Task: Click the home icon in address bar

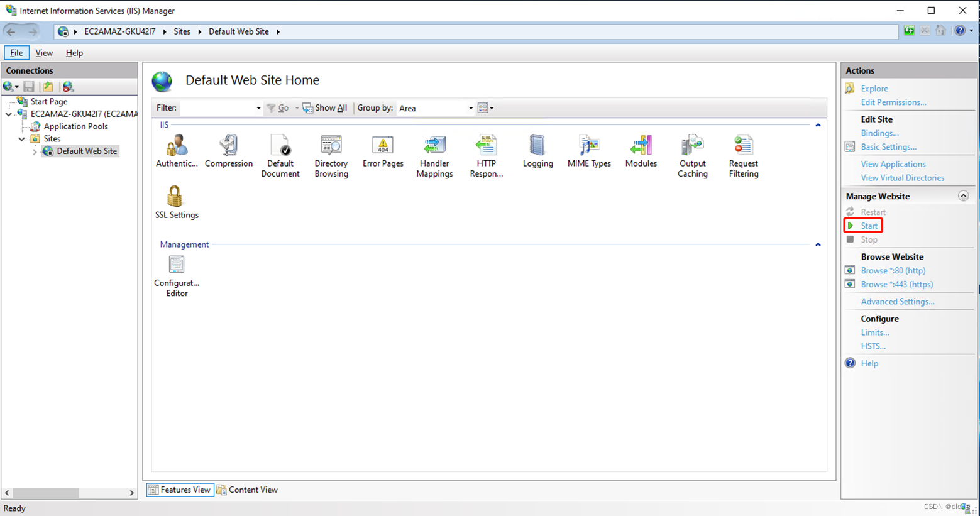Action: pos(940,31)
